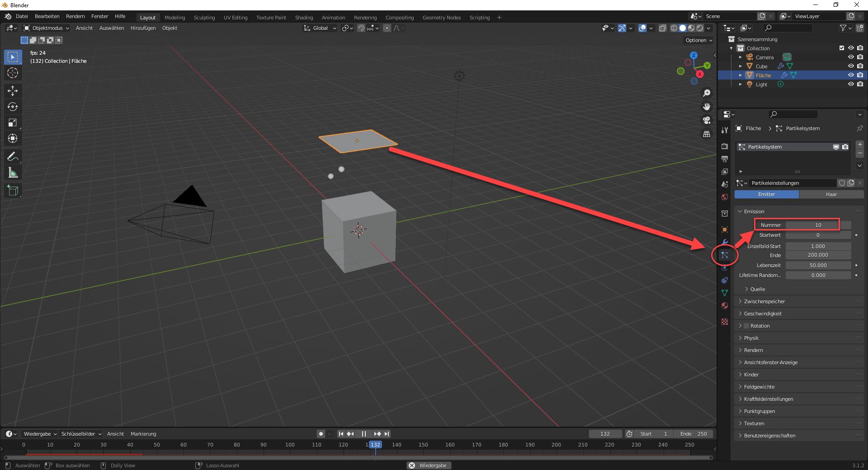
Task: Toggle camera view icon in viewport
Action: coord(706,120)
